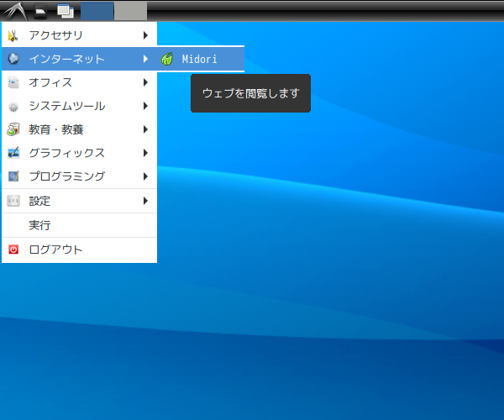
Task: Open the file manager panel icon
Action: coord(40,11)
